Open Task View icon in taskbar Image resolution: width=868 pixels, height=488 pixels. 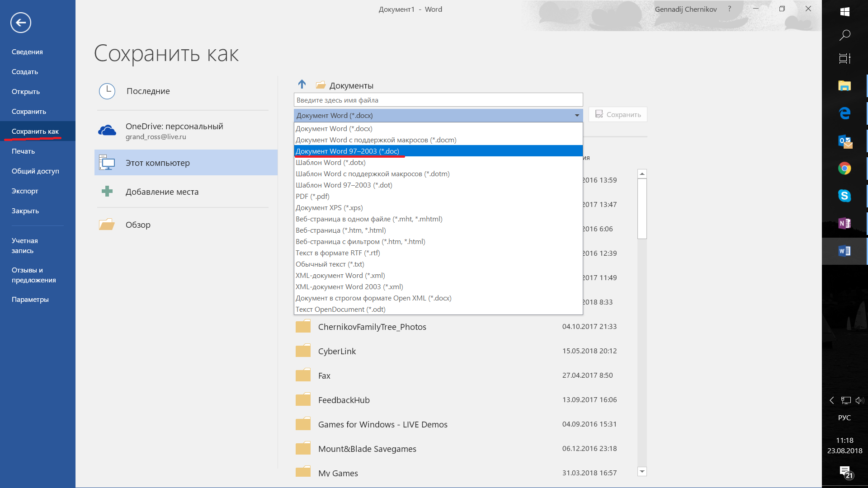click(844, 58)
